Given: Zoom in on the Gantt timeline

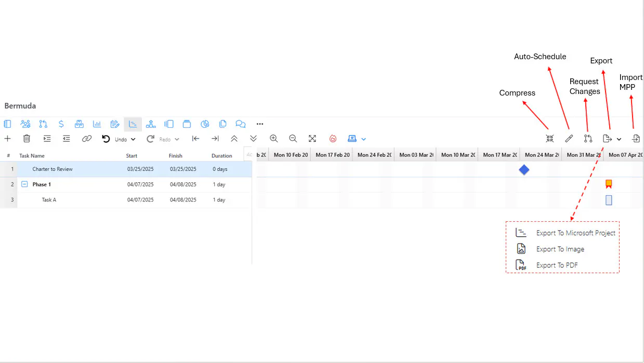Looking at the screenshot, I should [274, 139].
